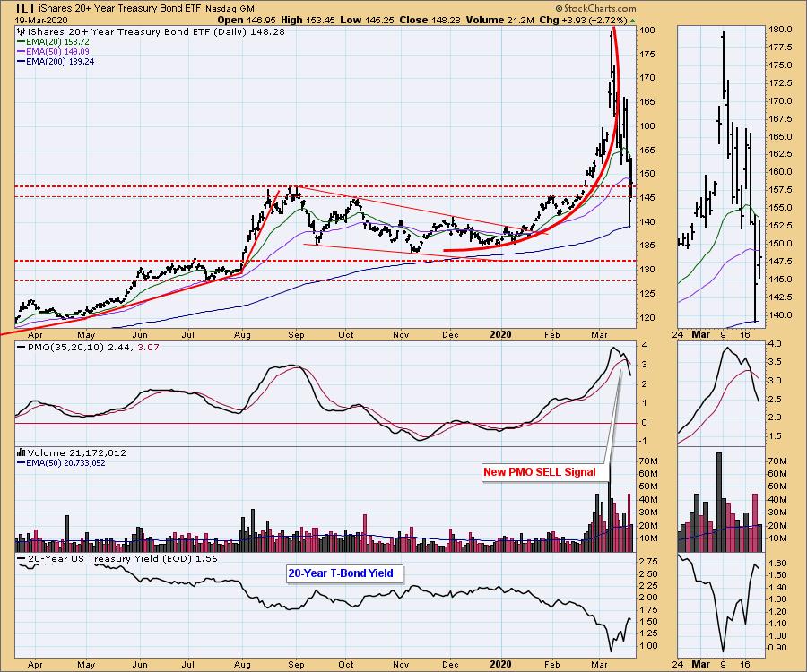Click the candlestick icon in the price legend

click(20, 32)
